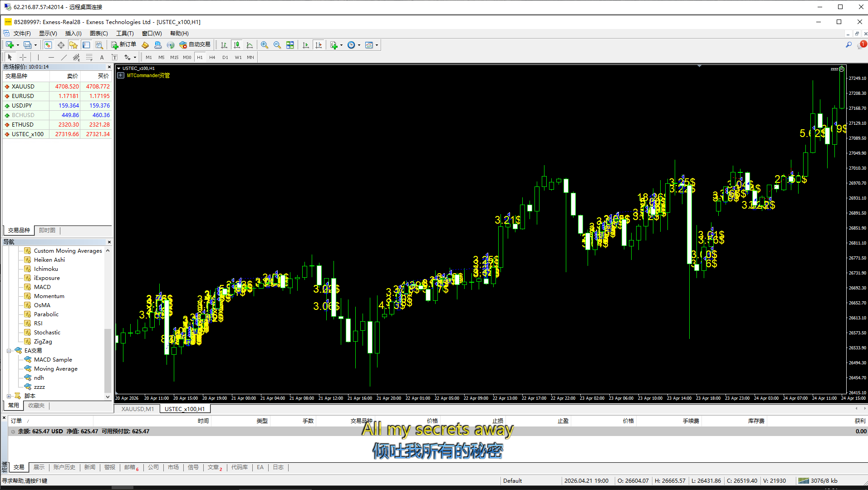Switch chart to candlestick style
This screenshot has height=490, width=868.
(237, 45)
